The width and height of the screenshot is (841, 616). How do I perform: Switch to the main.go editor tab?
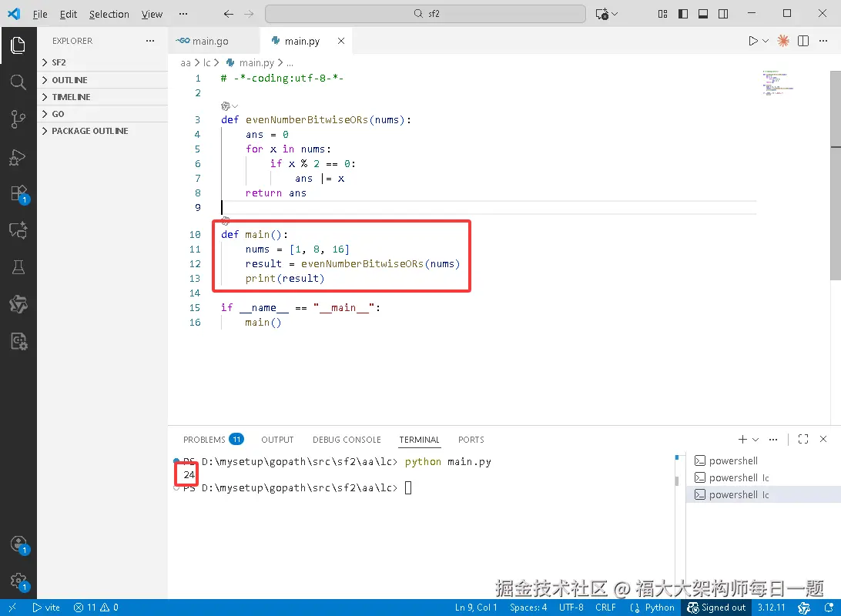coord(213,41)
